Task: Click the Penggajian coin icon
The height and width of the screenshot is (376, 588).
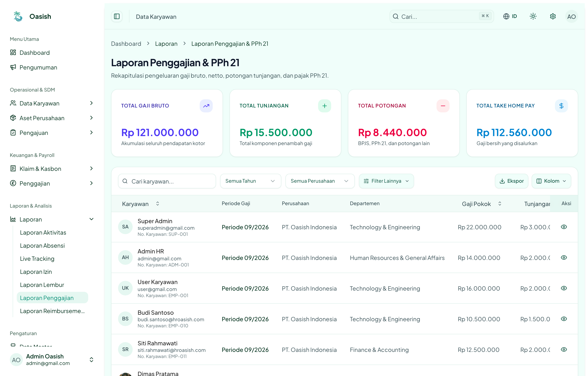Action: (x=13, y=183)
